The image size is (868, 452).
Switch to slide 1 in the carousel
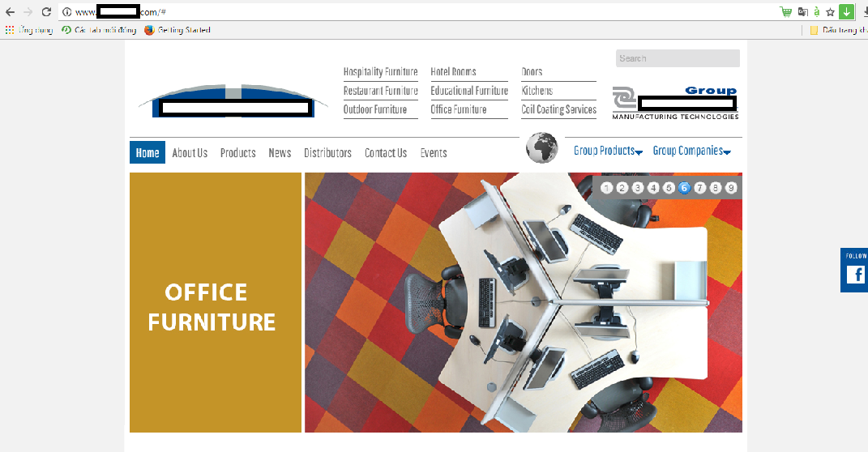pyautogui.click(x=607, y=188)
